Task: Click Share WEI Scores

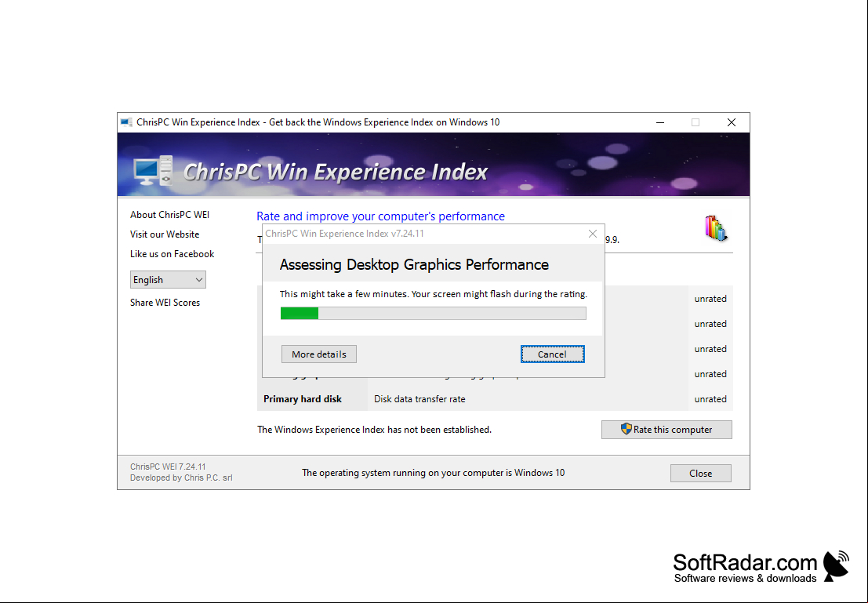Action: pyautogui.click(x=165, y=303)
